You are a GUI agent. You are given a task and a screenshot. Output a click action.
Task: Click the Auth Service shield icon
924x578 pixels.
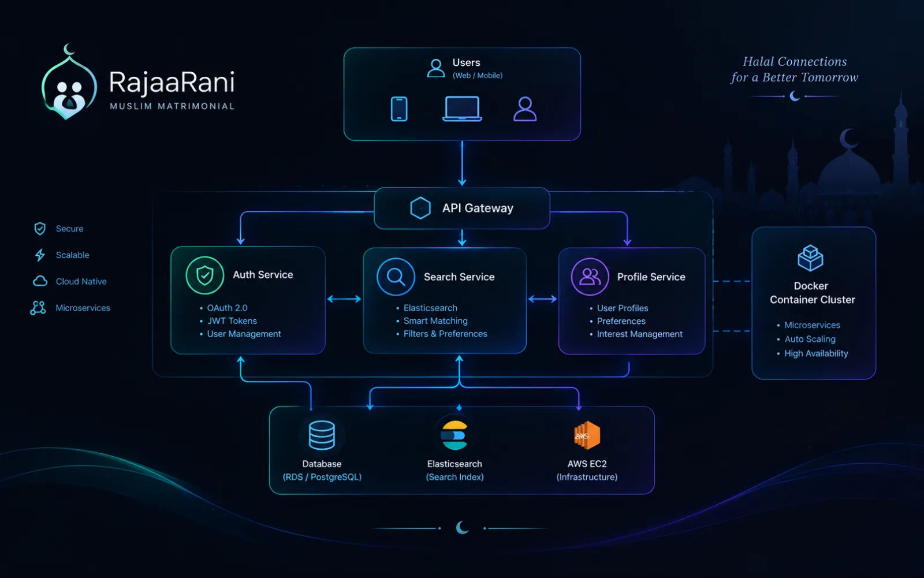204,275
